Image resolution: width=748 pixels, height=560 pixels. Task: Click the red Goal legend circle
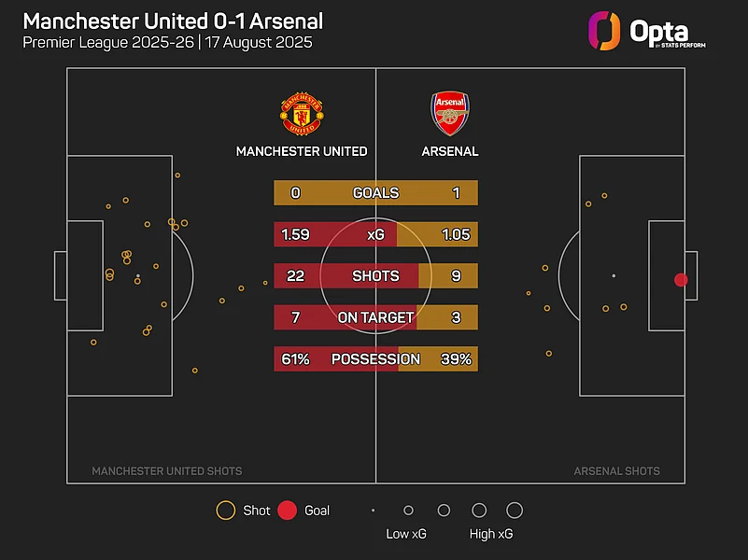pyautogui.click(x=288, y=510)
